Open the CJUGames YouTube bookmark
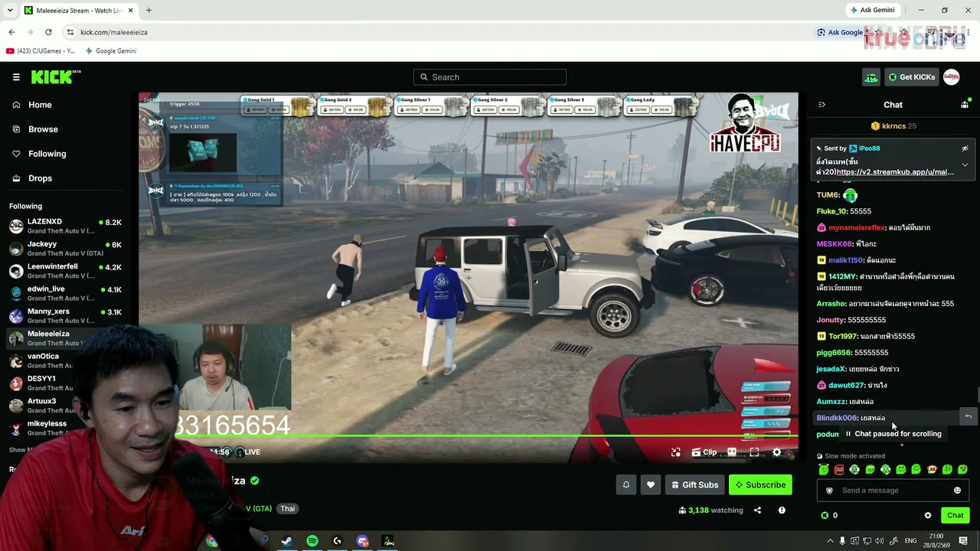980x551 pixels. point(41,51)
